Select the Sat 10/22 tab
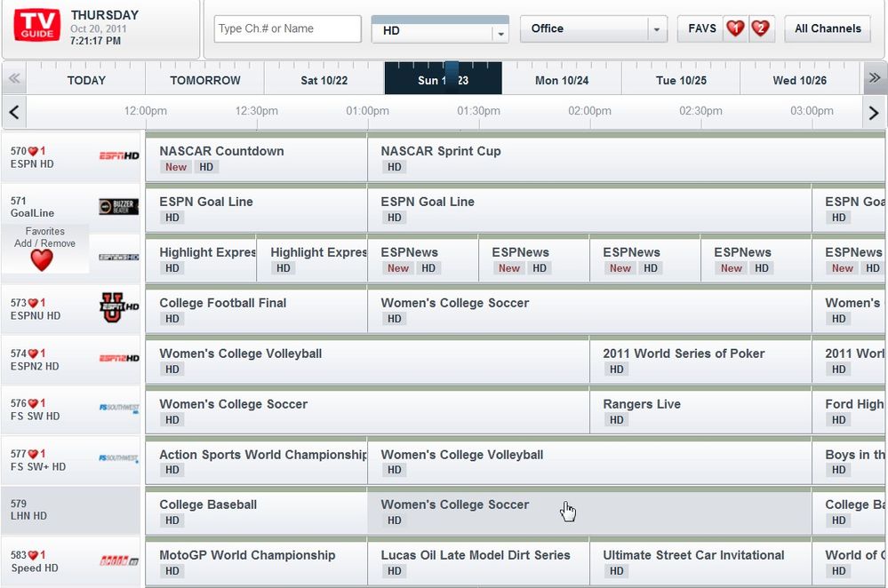The width and height of the screenshot is (888, 588). [x=324, y=80]
